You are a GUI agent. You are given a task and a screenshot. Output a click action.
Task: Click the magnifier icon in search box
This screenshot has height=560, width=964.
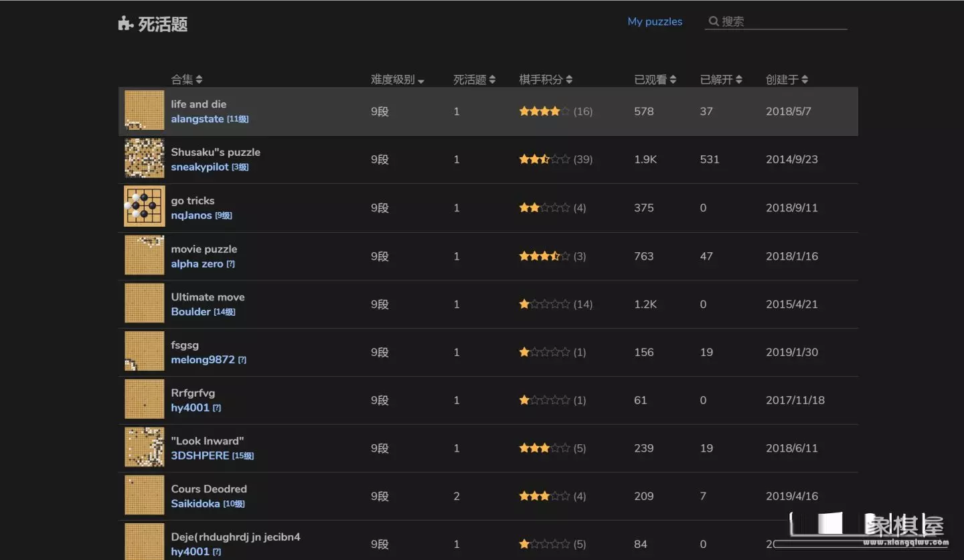[714, 21]
